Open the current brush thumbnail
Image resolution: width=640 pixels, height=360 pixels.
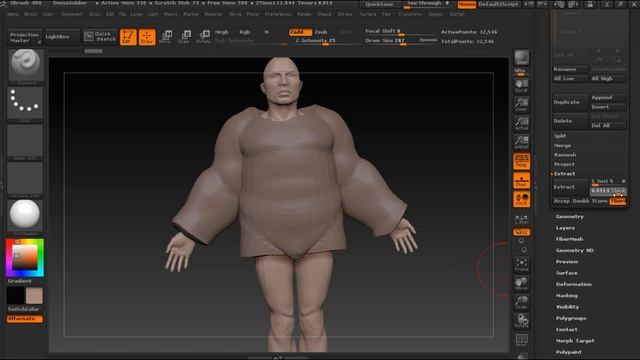tap(25, 64)
